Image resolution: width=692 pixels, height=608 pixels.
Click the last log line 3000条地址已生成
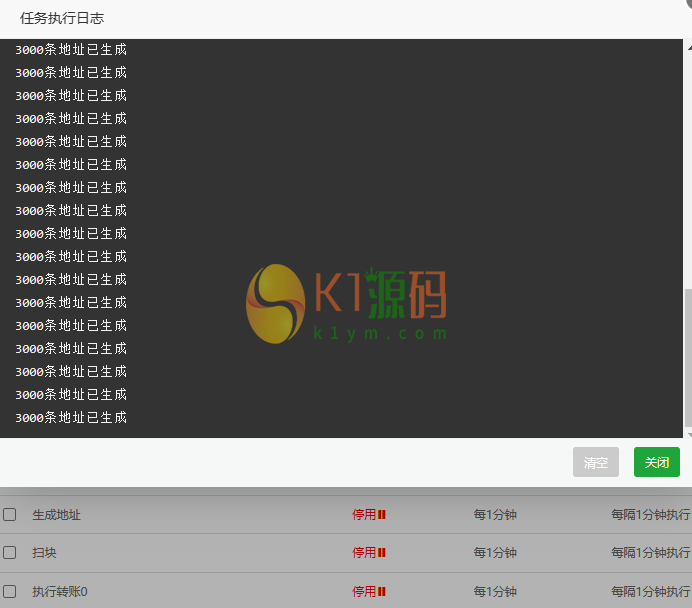point(71,417)
